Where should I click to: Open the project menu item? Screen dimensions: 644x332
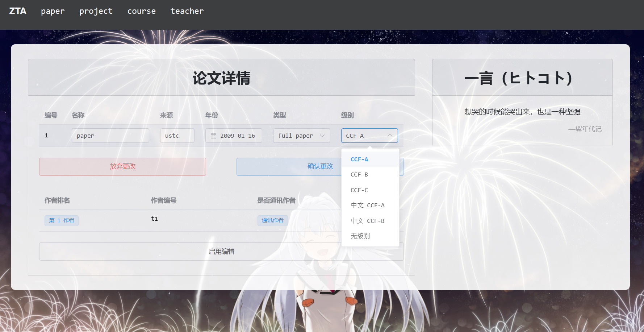pos(96,11)
